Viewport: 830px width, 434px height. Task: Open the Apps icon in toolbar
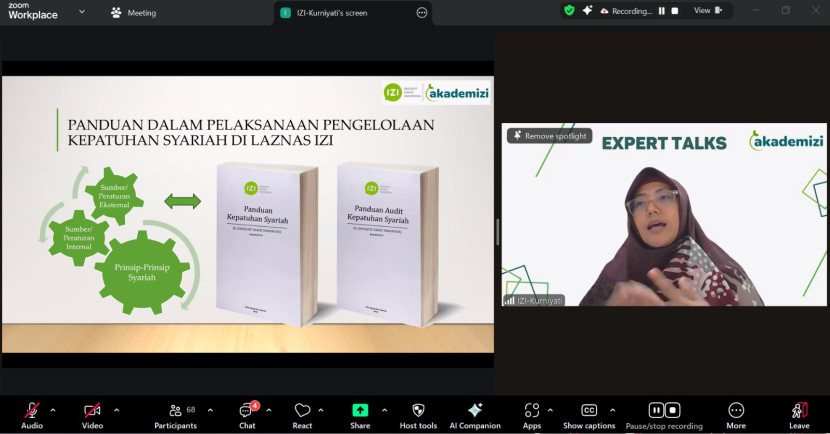(x=532, y=411)
